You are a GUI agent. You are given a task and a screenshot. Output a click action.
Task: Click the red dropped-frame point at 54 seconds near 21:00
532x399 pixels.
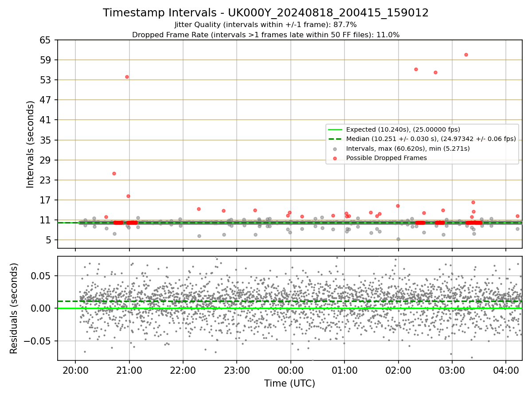127,77
